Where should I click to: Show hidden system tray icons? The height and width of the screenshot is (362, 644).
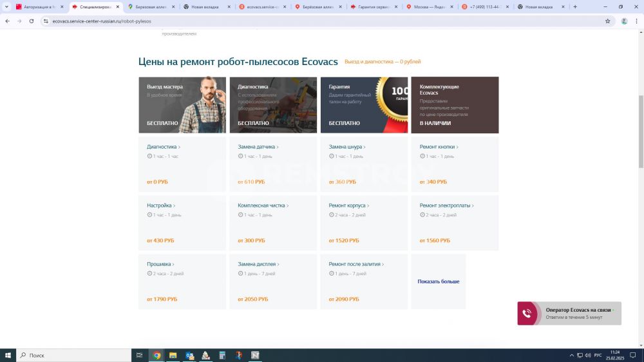pyautogui.click(x=571, y=355)
